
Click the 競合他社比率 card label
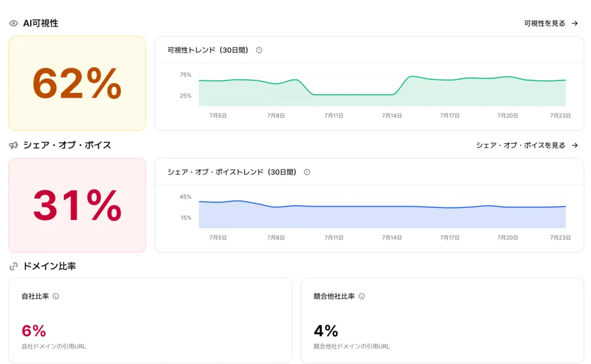tap(334, 296)
